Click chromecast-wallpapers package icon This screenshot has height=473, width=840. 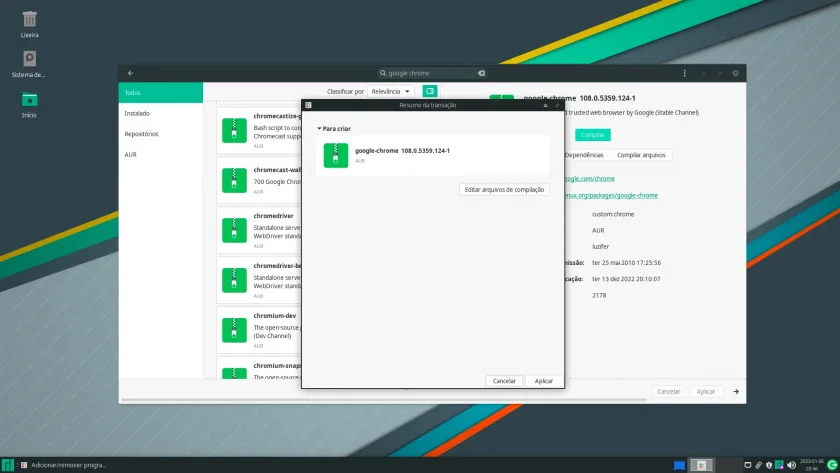(x=234, y=181)
